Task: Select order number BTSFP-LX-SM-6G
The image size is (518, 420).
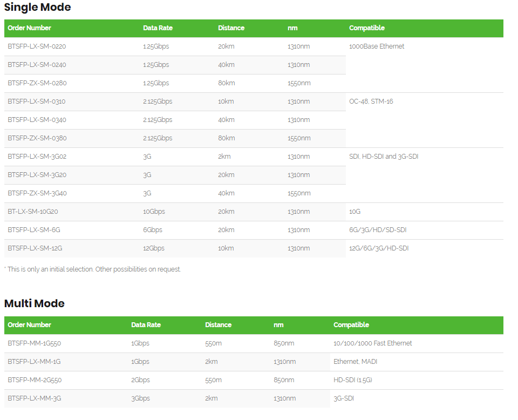Action: (x=34, y=230)
